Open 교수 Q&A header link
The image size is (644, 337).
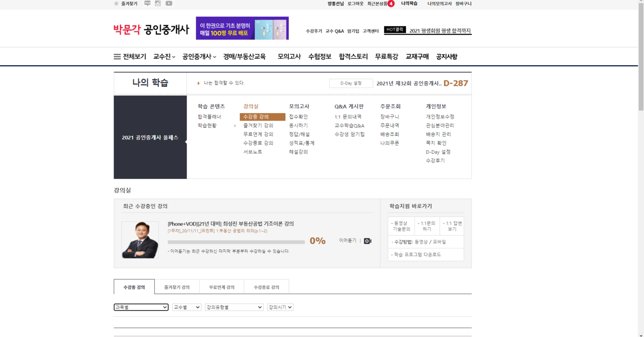335,31
